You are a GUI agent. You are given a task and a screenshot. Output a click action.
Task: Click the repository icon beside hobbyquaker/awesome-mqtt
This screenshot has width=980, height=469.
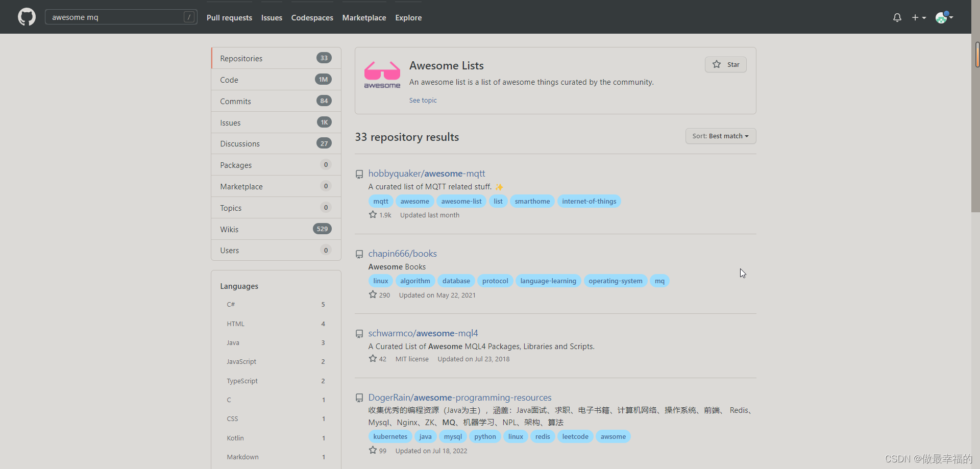coord(359,174)
